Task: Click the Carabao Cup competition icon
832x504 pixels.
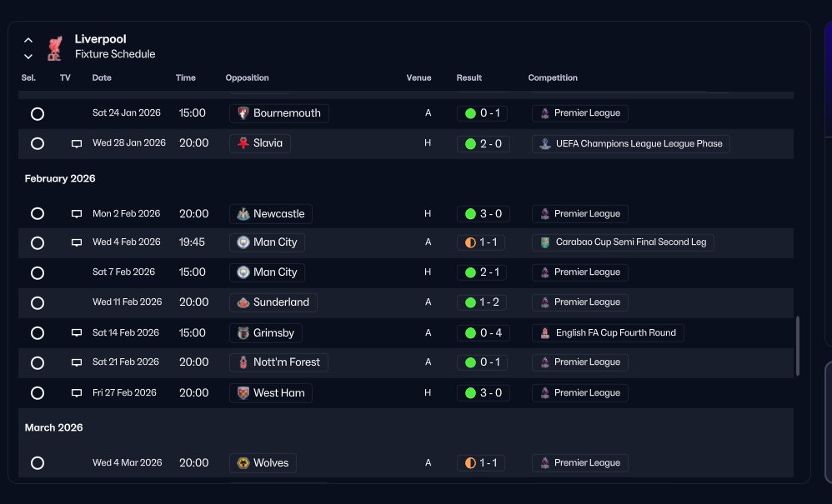Action: tap(545, 242)
